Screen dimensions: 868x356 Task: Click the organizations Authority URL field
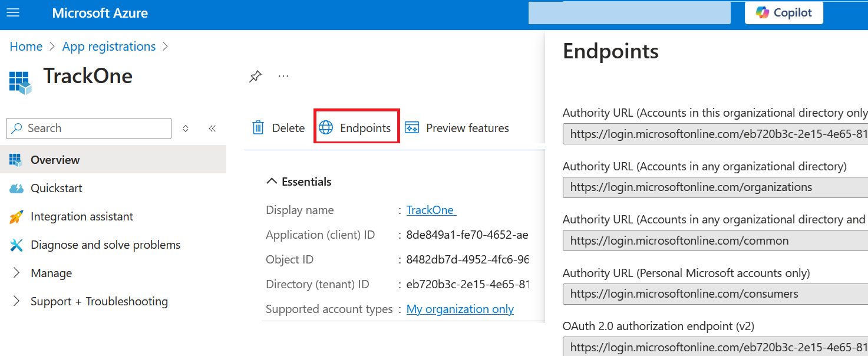pos(715,187)
